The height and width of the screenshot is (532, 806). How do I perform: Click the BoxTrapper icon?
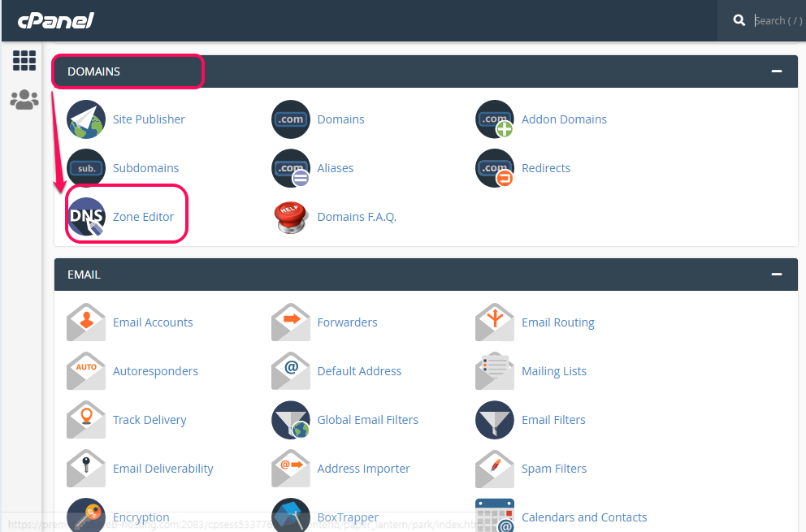pos(290,515)
